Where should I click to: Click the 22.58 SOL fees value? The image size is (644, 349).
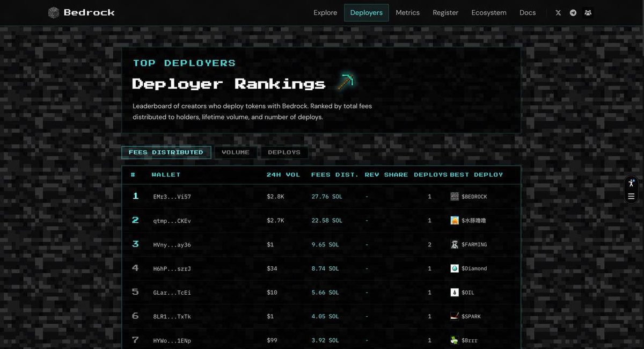(x=327, y=221)
